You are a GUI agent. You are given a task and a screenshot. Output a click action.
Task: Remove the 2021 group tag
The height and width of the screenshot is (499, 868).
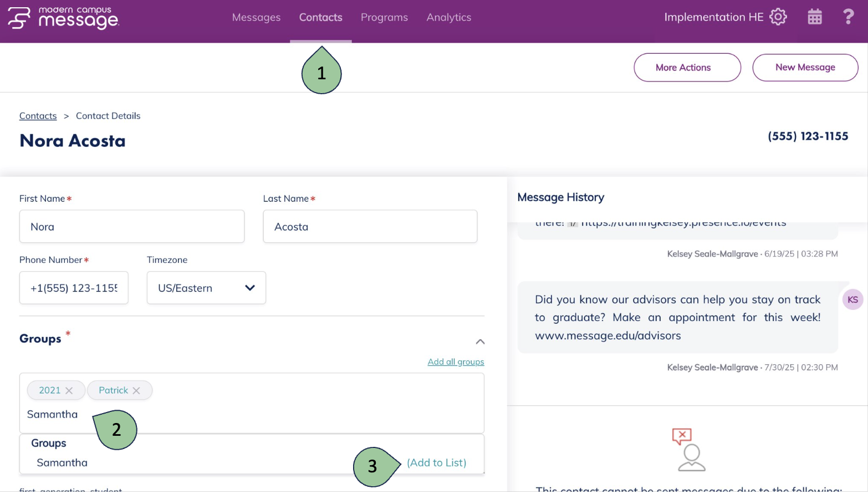(69, 391)
